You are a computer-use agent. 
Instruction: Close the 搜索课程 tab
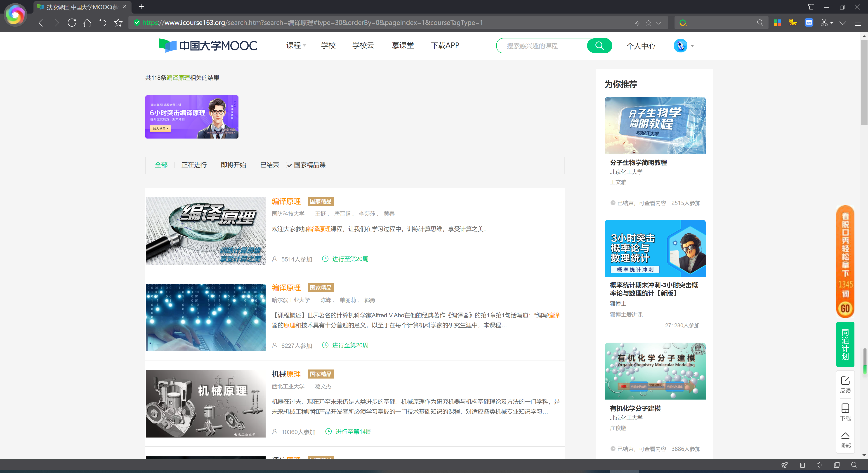tap(125, 6)
